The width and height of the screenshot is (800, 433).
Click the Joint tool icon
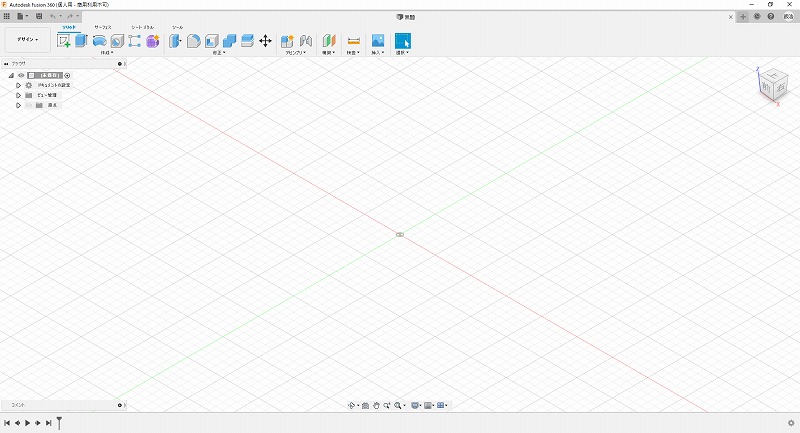coord(306,41)
